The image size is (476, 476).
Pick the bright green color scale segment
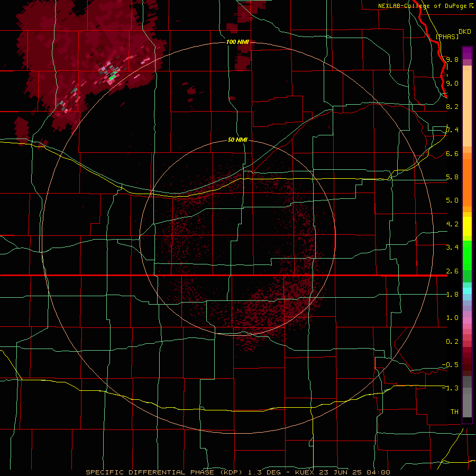(x=467, y=255)
